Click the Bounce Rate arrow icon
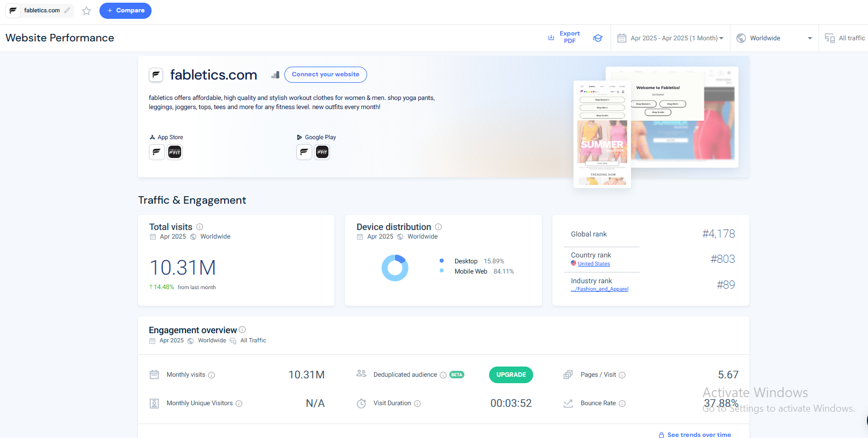Image resolution: width=868 pixels, height=438 pixels. (568, 403)
